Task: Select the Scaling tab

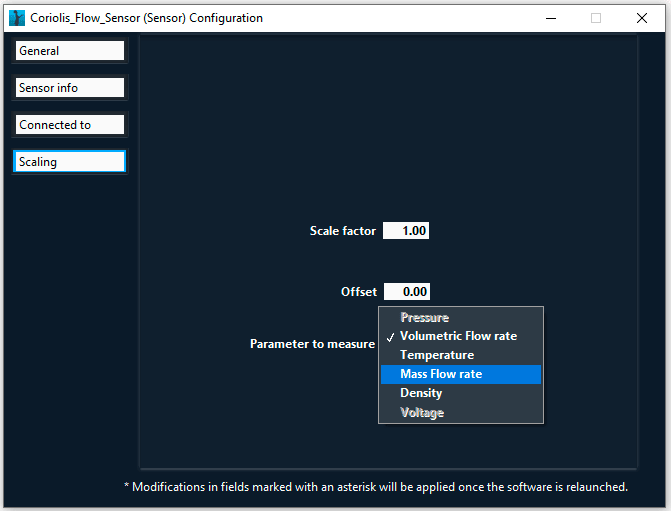Action: pos(69,162)
